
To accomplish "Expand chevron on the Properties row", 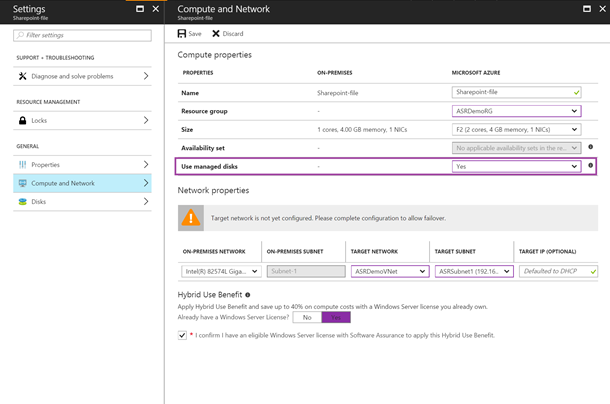I will click(x=146, y=165).
